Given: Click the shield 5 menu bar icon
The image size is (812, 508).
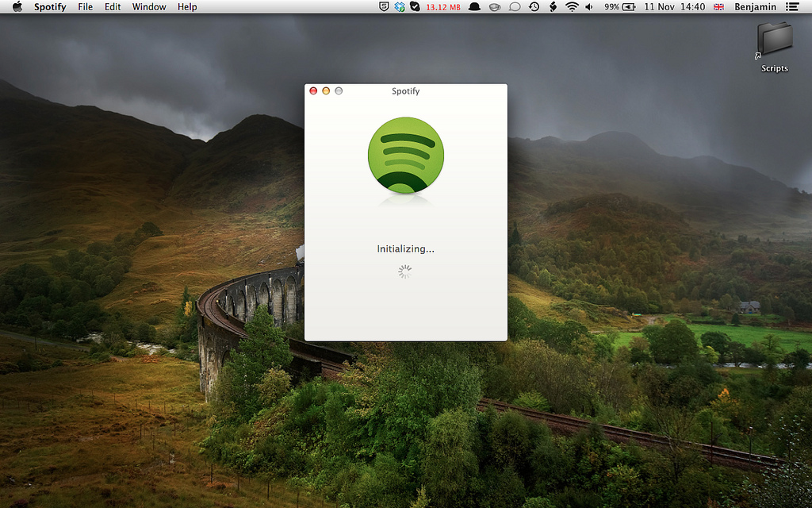Looking at the screenshot, I should (x=384, y=6).
